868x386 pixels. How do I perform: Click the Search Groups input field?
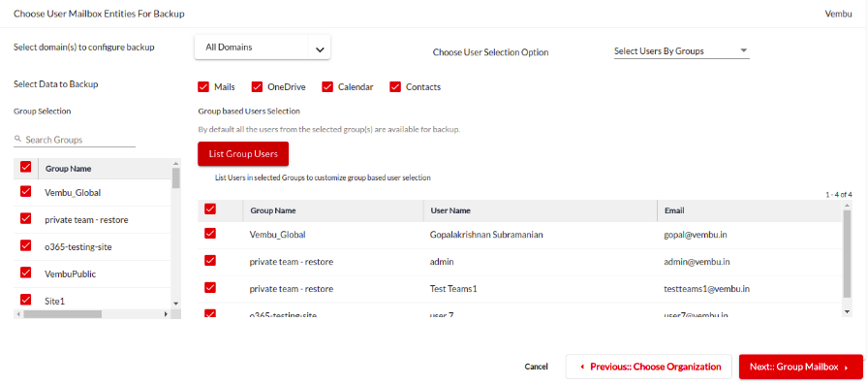click(75, 140)
